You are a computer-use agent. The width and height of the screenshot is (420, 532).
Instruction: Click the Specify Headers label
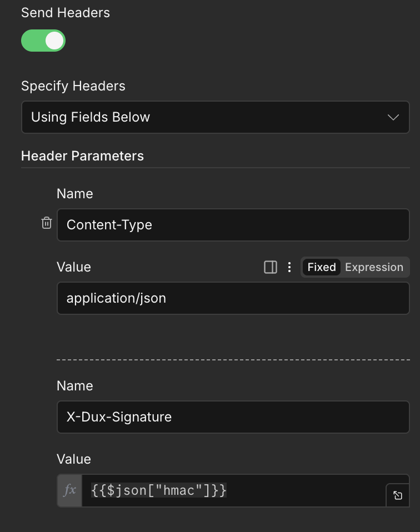[73, 86]
